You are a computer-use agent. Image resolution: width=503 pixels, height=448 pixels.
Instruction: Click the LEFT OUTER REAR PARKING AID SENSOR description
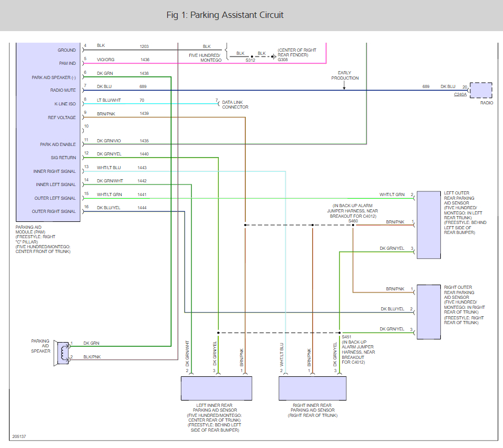[465, 212]
